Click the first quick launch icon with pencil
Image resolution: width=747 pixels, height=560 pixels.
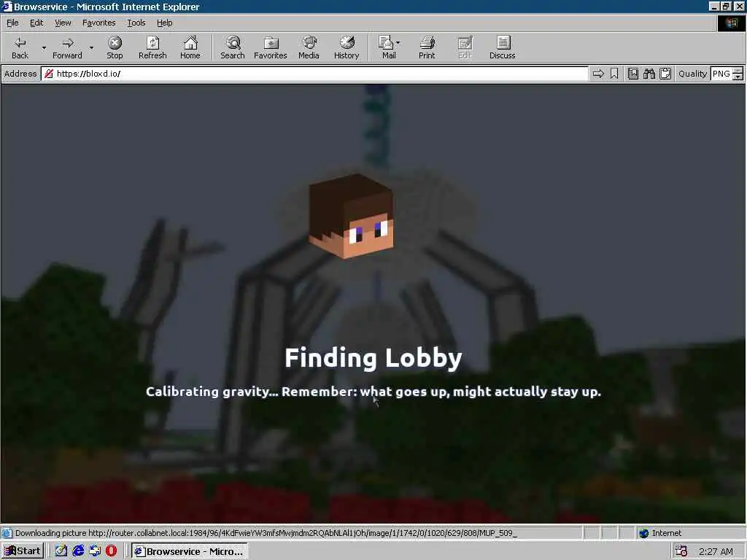[x=61, y=551]
